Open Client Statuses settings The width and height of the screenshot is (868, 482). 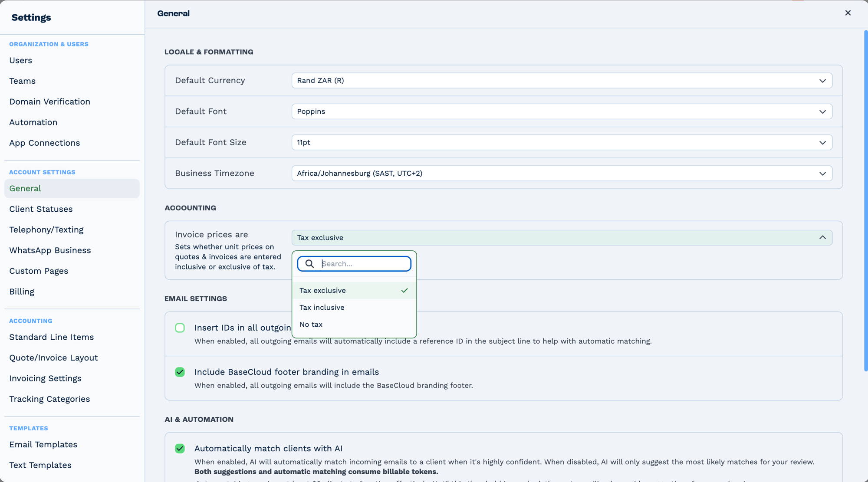(72, 209)
